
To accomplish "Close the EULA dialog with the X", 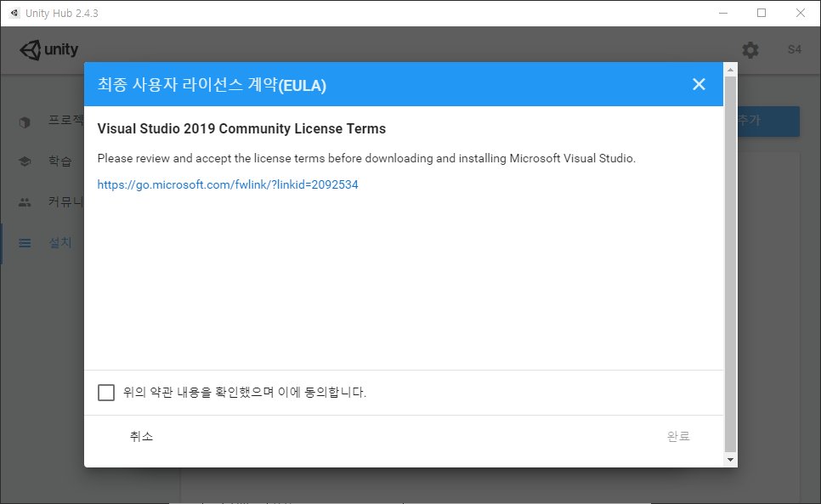I will click(x=699, y=84).
